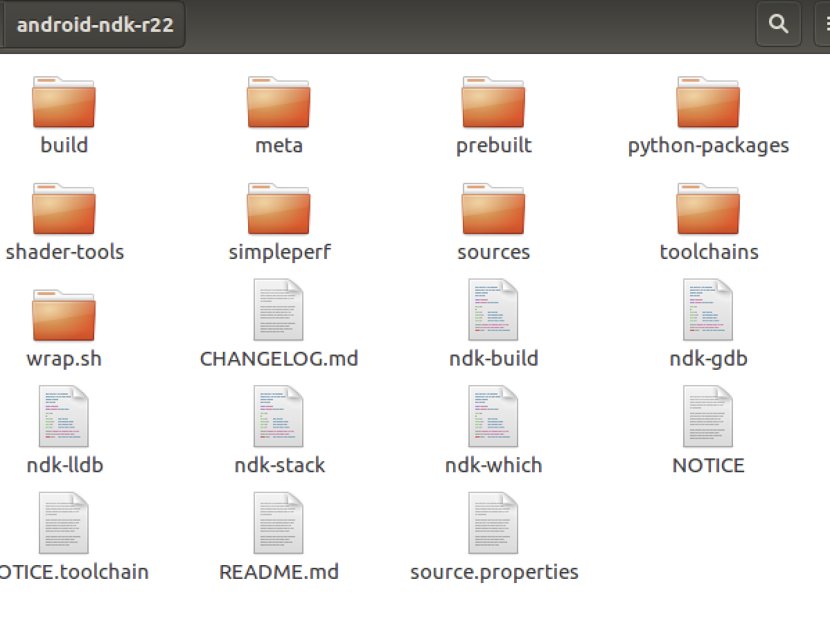Click the 'python-packages' name label

[708, 145]
